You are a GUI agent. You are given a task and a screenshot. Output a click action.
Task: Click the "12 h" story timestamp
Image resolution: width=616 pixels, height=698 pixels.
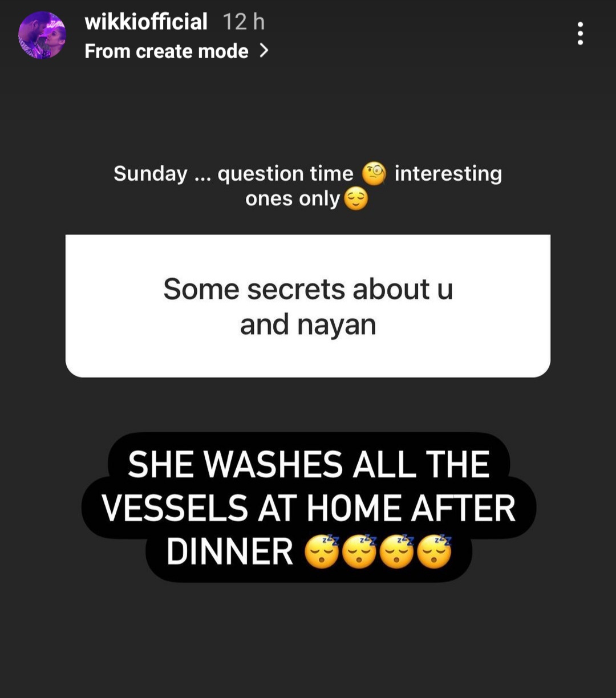click(x=244, y=22)
